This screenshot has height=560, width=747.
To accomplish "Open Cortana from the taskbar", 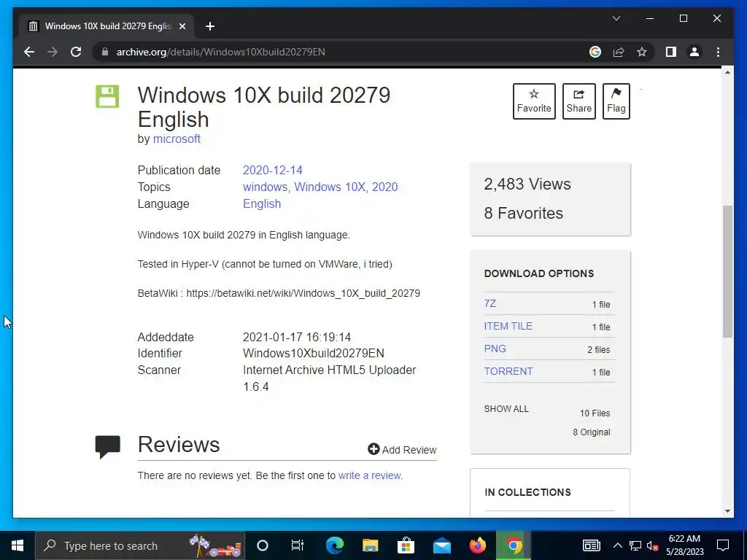I will point(263,545).
